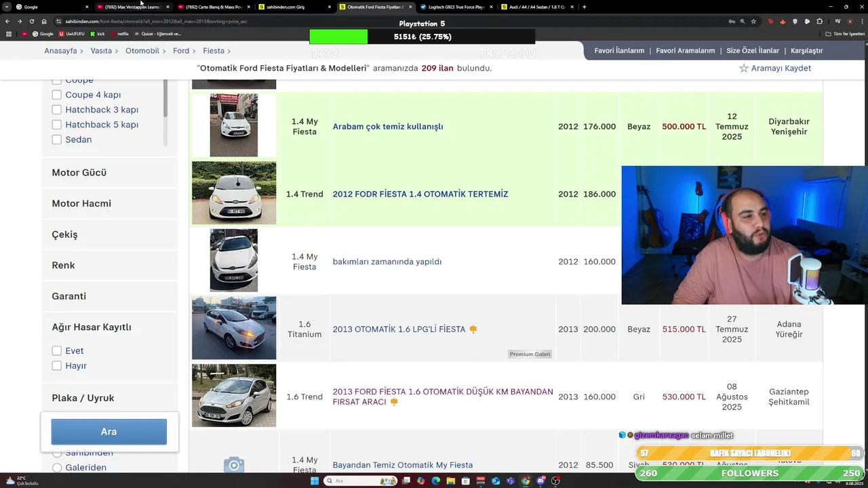Open the browser home page icon

tap(44, 21)
